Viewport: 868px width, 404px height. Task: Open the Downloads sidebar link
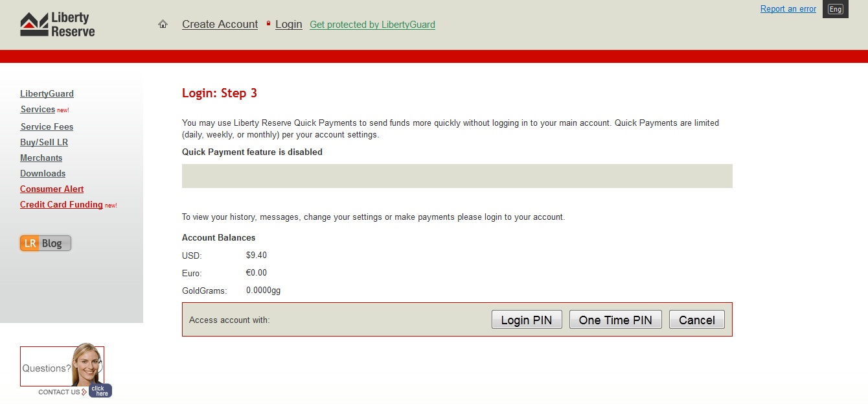[43, 173]
